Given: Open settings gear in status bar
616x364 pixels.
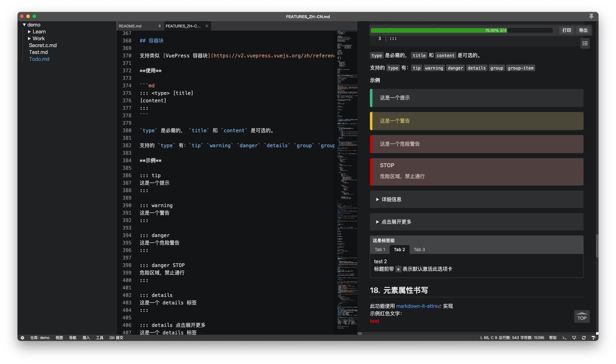Looking at the screenshot, I should pos(22,337).
